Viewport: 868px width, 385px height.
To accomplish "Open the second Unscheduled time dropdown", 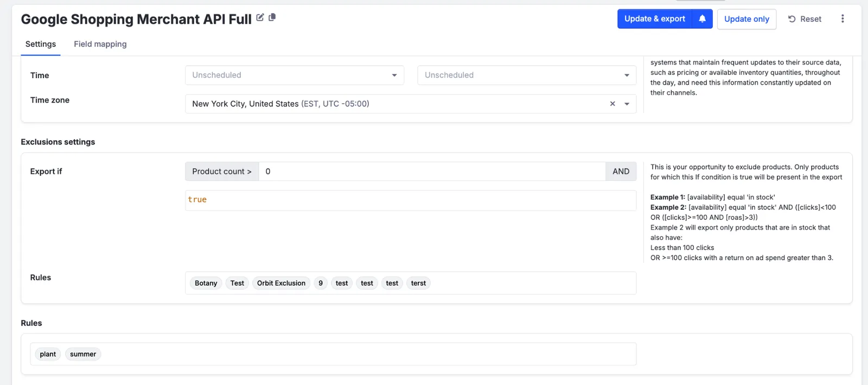I will click(x=527, y=75).
